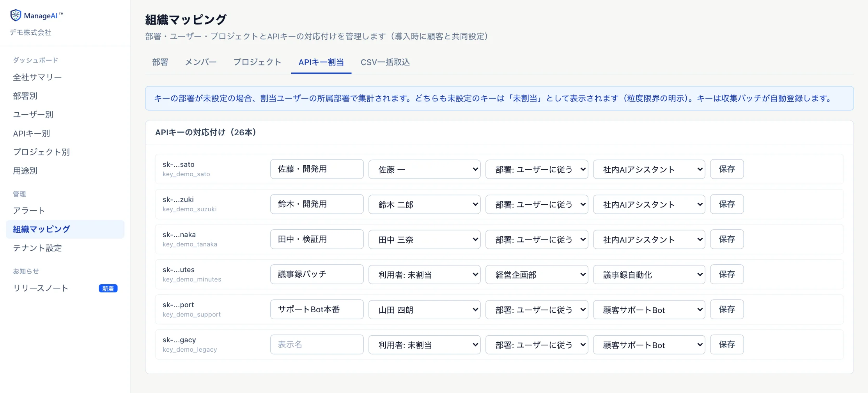868x393 pixels.
Task: Click the サポートBot本番 display name field
Action: (x=317, y=310)
